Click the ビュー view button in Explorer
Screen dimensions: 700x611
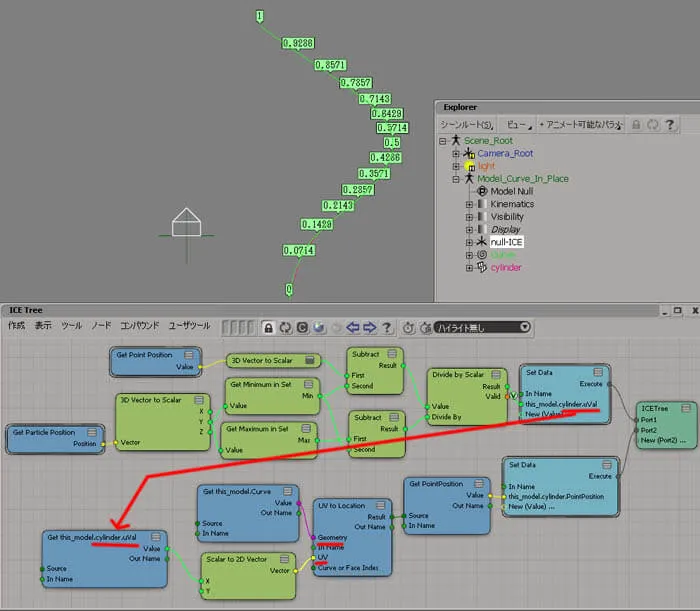tap(518, 125)
